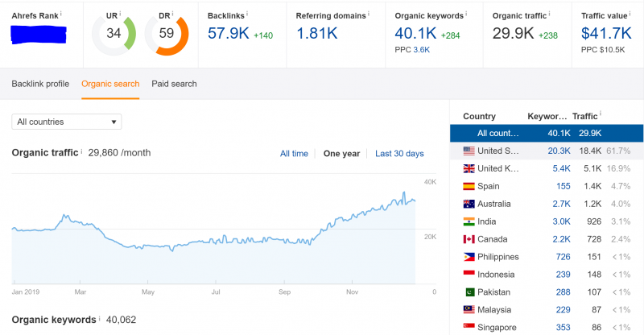644x335 pixels.
Task: Open Pakistan keywords 288
Action: point(563,292)
